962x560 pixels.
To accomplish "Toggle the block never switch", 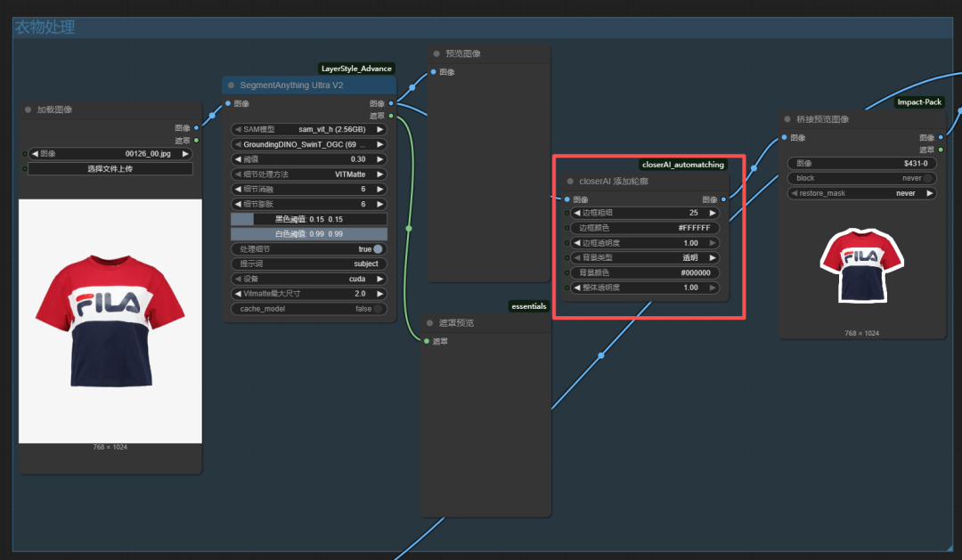I will pos(927,178).
